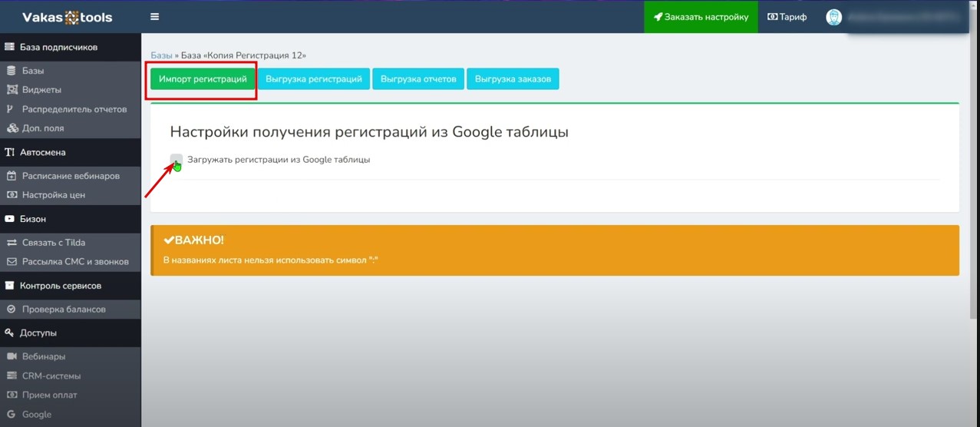This screenshot has width=980, height=427.
Task: Click the envelope icon beside Рассылка СМС
Action: click(12, 262)
